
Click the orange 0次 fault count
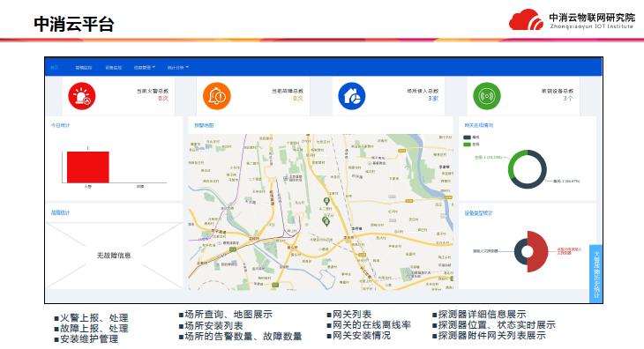coord(298,99)
